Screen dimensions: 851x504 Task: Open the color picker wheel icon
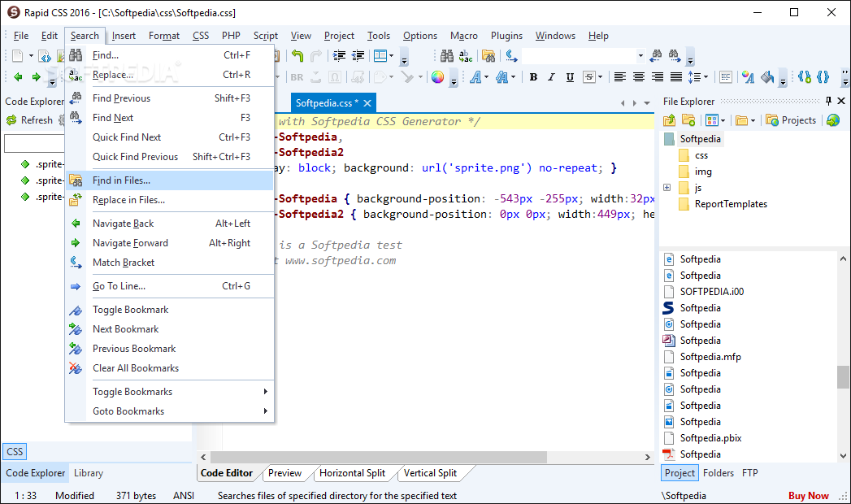437,77
